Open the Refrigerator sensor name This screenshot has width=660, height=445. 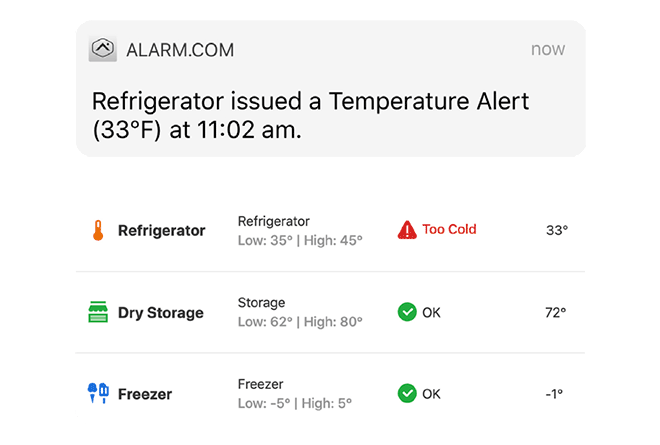(x=161, y=231)
